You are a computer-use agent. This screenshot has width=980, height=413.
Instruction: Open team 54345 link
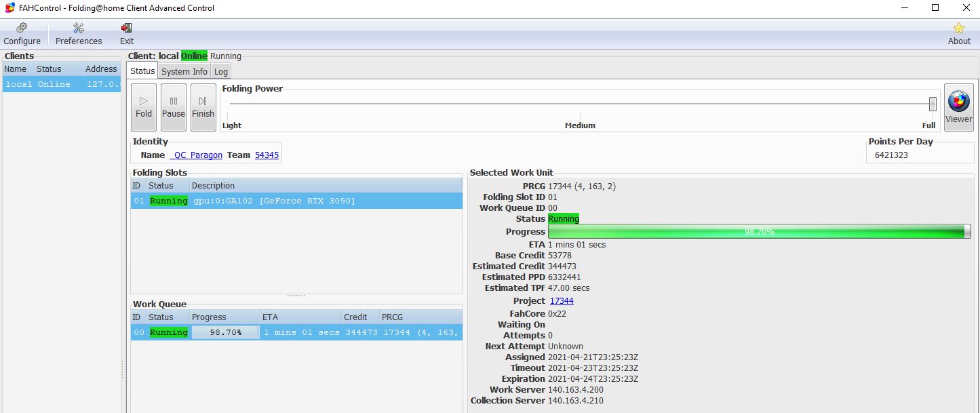[267, 155]
